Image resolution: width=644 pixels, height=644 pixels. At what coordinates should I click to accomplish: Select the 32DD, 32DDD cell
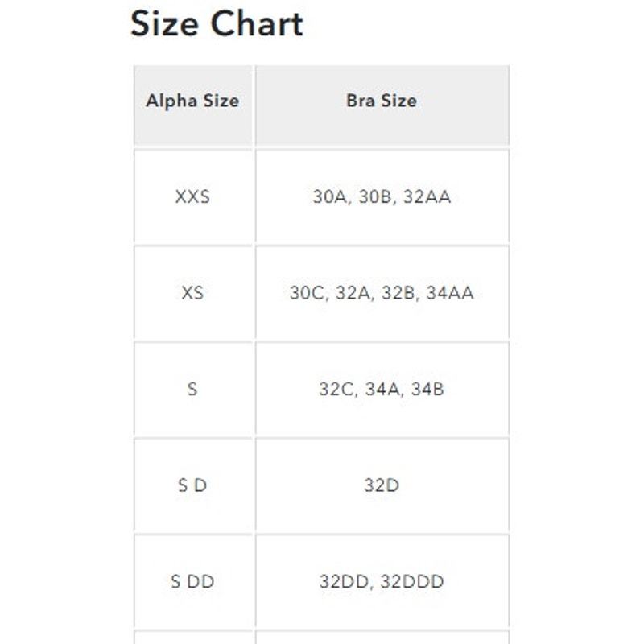382,581
